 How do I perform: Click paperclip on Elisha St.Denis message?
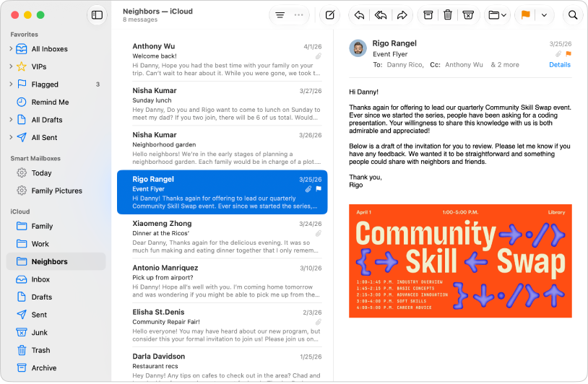(x=319, y=322)
